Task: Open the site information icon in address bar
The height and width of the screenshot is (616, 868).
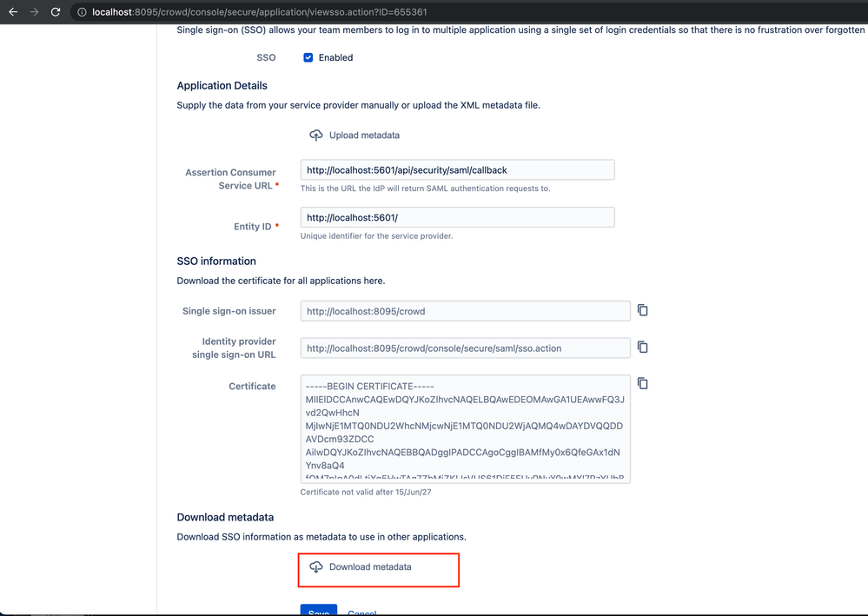Action: 81,12
